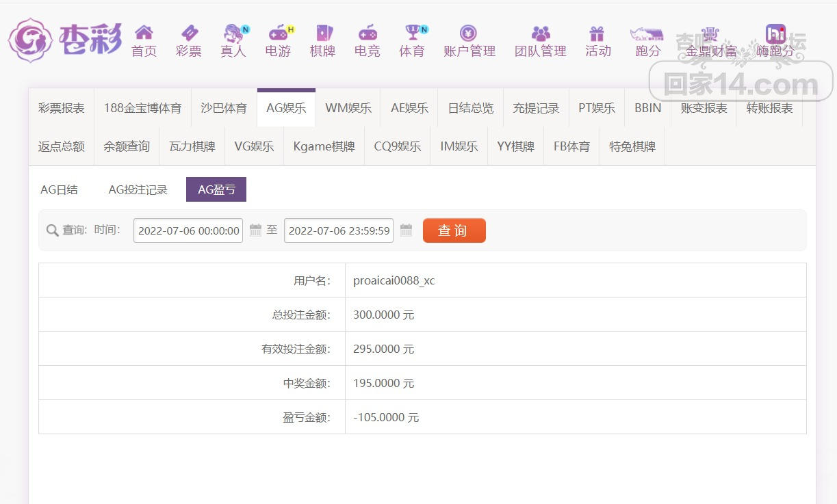Click the 棋牌 card games icon

pos(323,33)
